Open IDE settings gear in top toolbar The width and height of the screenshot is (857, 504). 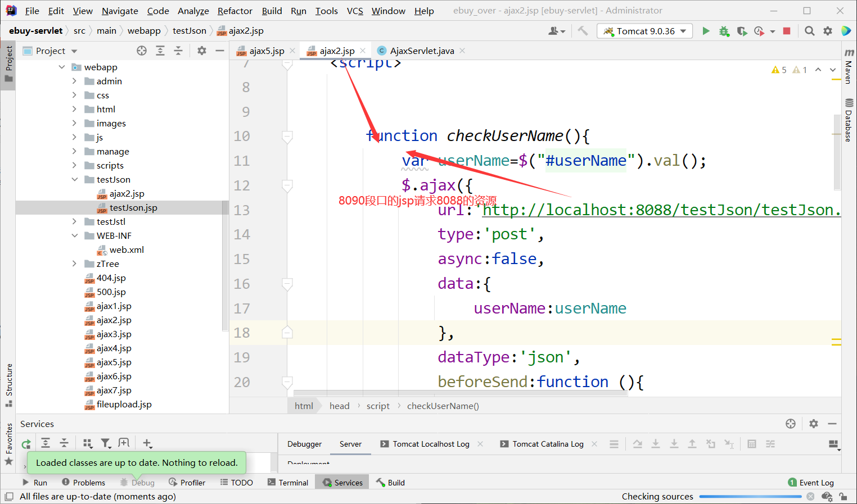pos(828,31)
